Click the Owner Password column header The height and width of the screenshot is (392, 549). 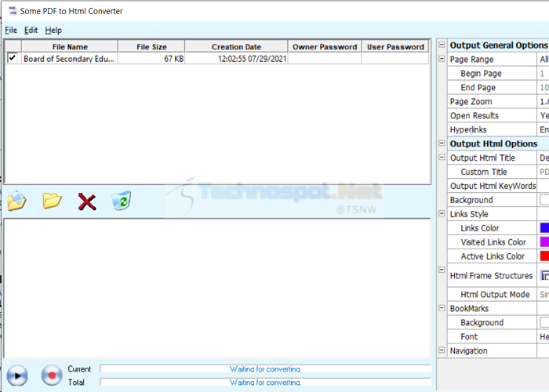(325, 46)
